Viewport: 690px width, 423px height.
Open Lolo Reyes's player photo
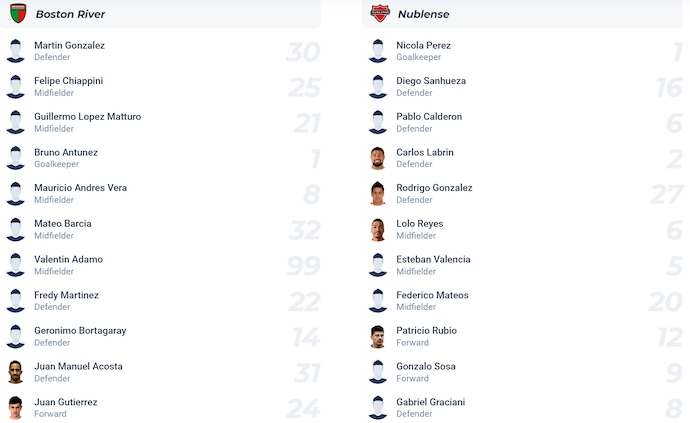[x=378, y=230]
